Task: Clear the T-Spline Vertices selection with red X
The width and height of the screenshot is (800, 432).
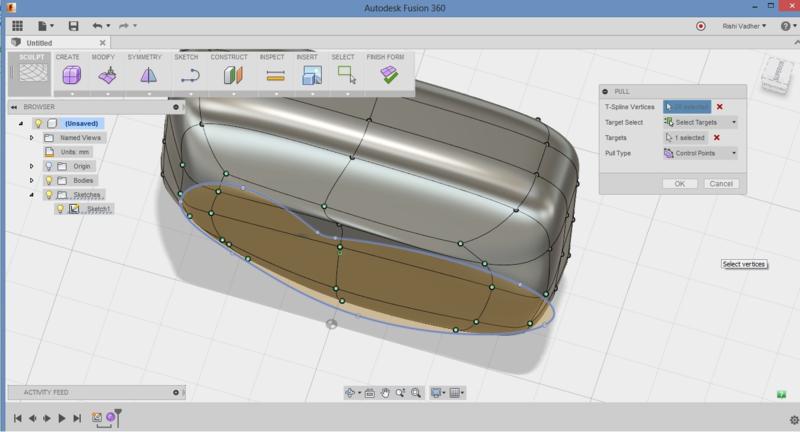Action: (x=719, y=106)
